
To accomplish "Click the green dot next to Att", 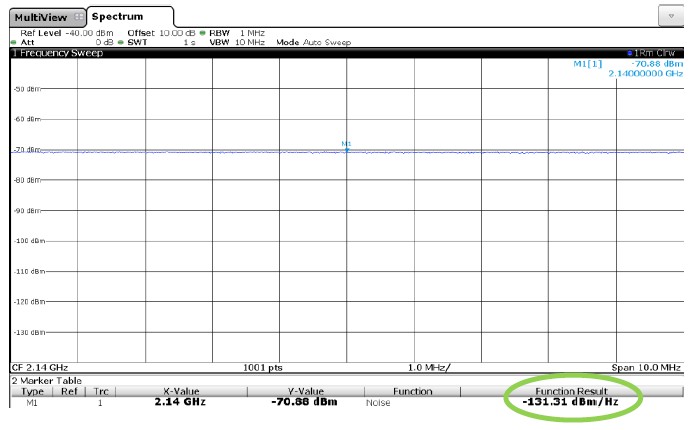I will point(14,42).
